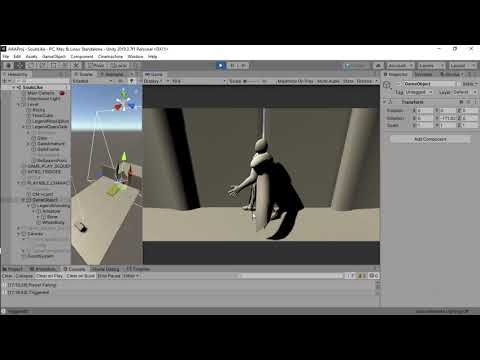The width and height of the screenshot is (480, 360).
Task: Switch to the Timeline tab
Action: coord(137,269)
